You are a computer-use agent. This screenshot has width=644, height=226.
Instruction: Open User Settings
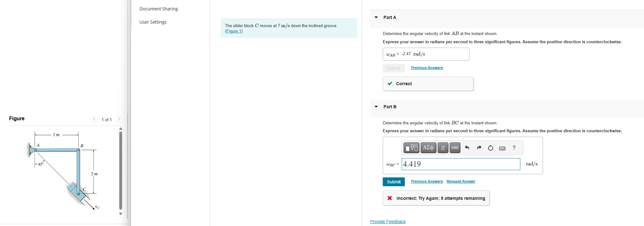point(153,22)
